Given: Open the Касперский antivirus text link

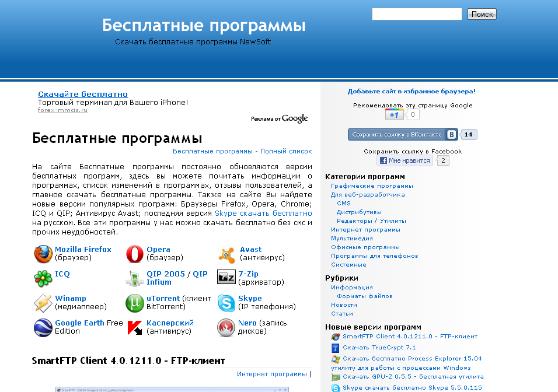Looking at the screenshot, I should (170, 323).
